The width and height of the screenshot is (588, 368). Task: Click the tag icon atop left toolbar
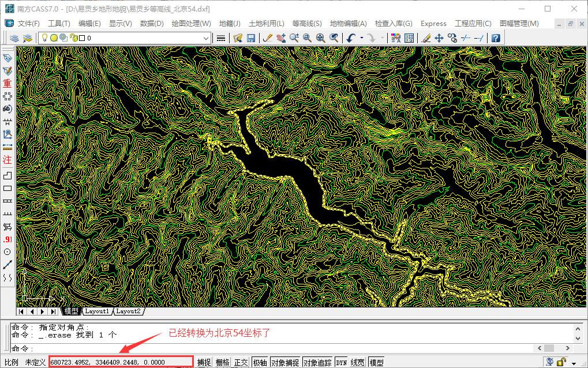click(7, 58)
